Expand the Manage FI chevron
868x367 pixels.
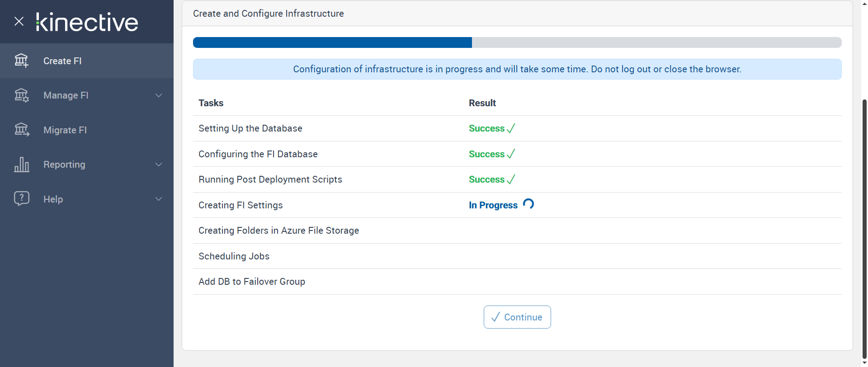coord(159,95)
